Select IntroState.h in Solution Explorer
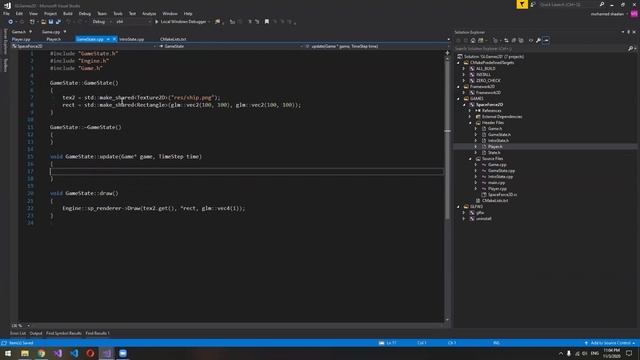Viewport: 640px width, 360px height. [498, 140]
